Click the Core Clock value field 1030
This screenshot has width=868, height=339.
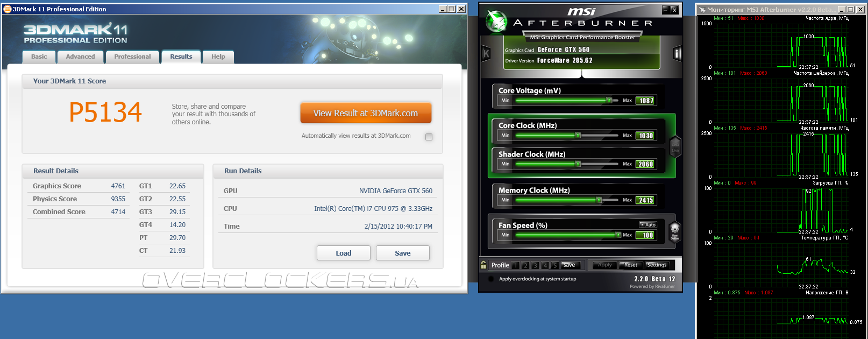(x=645, y=136)
